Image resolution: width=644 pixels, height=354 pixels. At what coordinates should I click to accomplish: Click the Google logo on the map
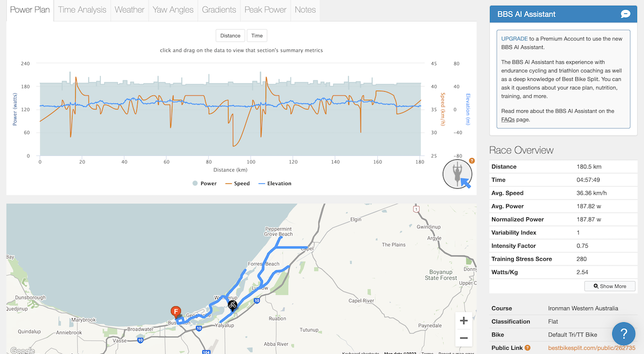click(22, 350)
